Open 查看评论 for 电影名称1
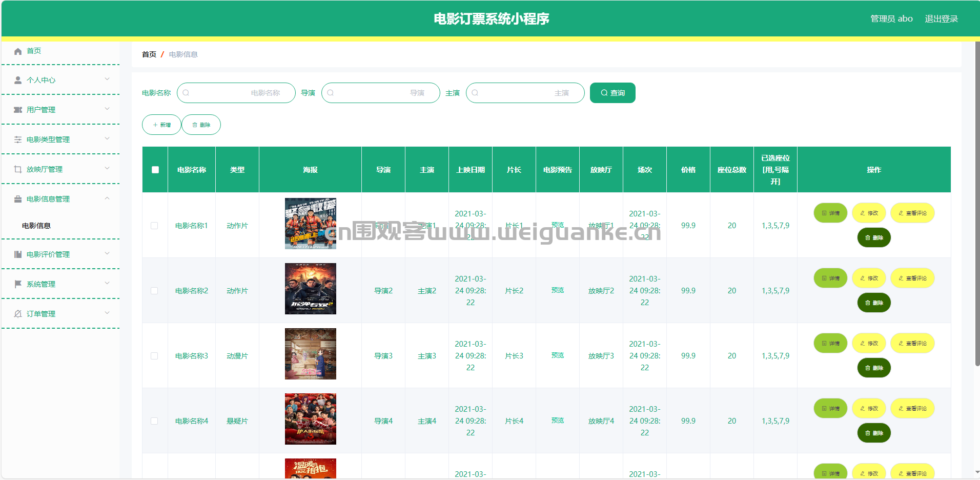This screenshot has height=480, width=980. click(x=912, y=213)
